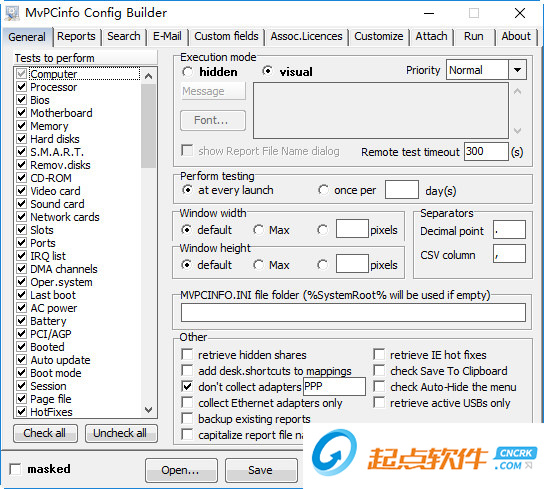
Task: Click the Decimal point separator field
Action: (509, 230)
